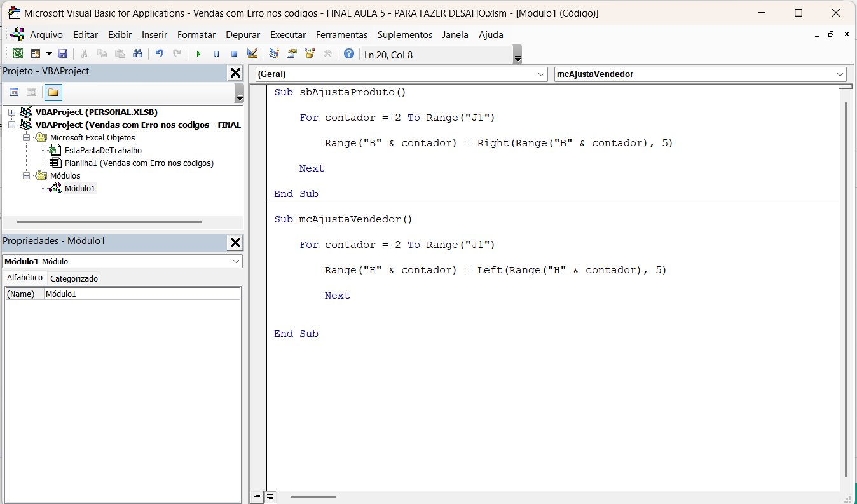Open the Depurar menu
This screenshot has height=504, width=857.
coord(243,35)
